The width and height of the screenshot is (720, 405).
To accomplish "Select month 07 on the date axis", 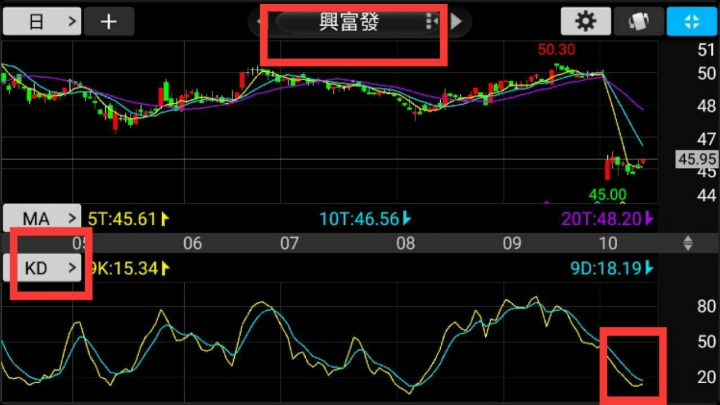I will 289,243.
